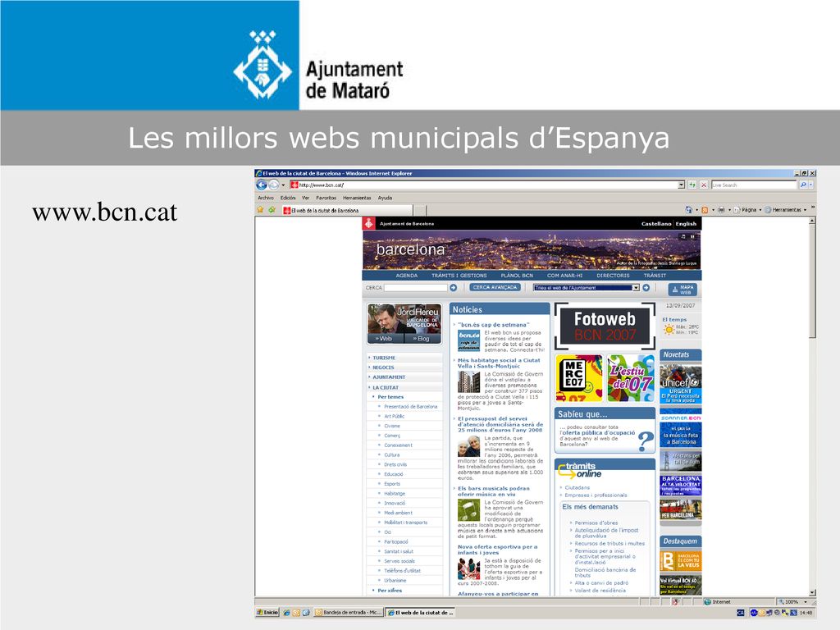Click the browser Forward arrow button

coord(274,185)
